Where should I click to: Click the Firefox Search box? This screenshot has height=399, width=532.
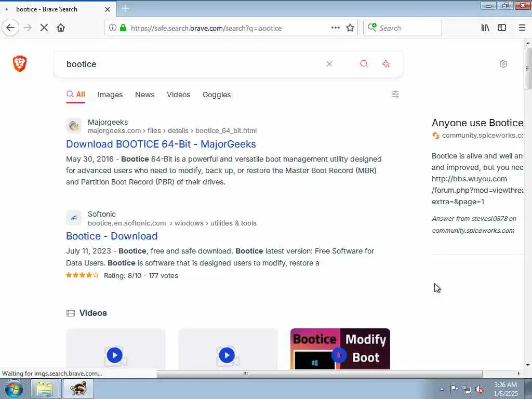[403, 28]
